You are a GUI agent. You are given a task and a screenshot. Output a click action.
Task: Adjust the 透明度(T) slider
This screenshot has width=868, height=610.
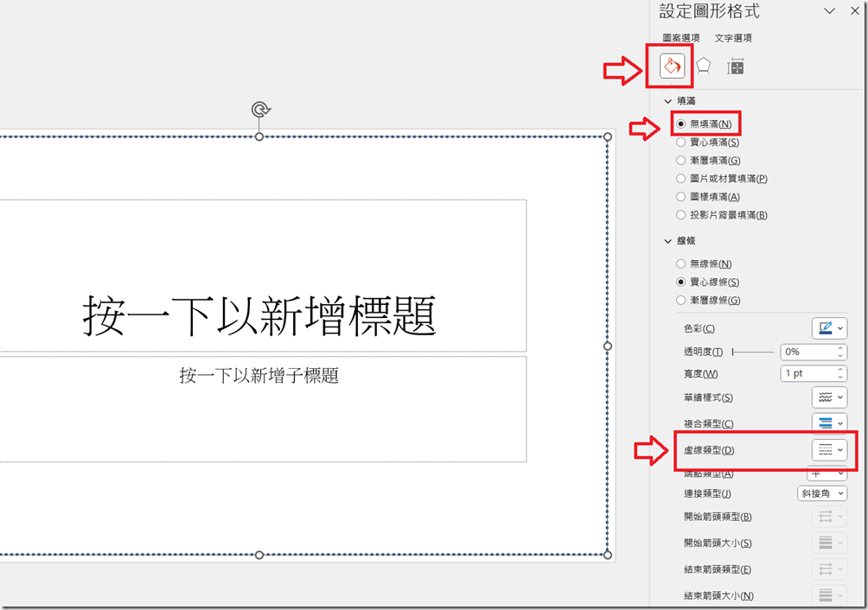point(753,352)
